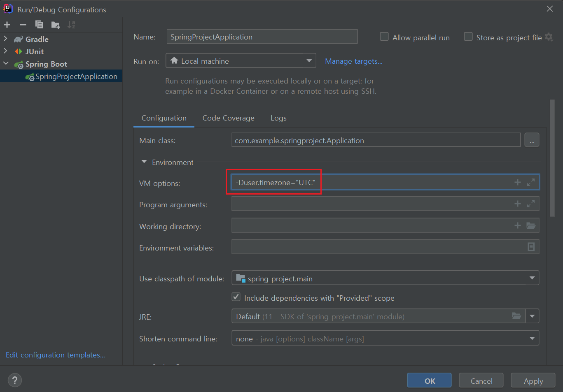The height and width of the screenshot is (392, 563).
Task: Select the Gradle tree item
Action: [37, 39]
